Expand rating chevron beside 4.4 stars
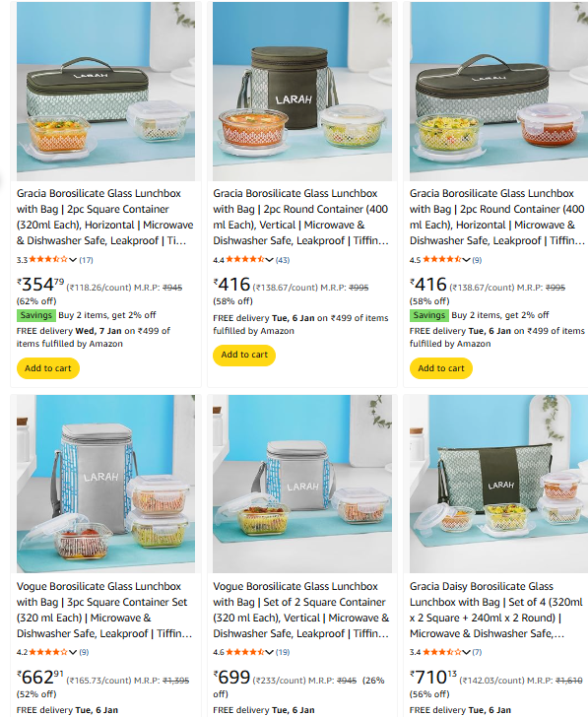 click(x=269, y=260)
